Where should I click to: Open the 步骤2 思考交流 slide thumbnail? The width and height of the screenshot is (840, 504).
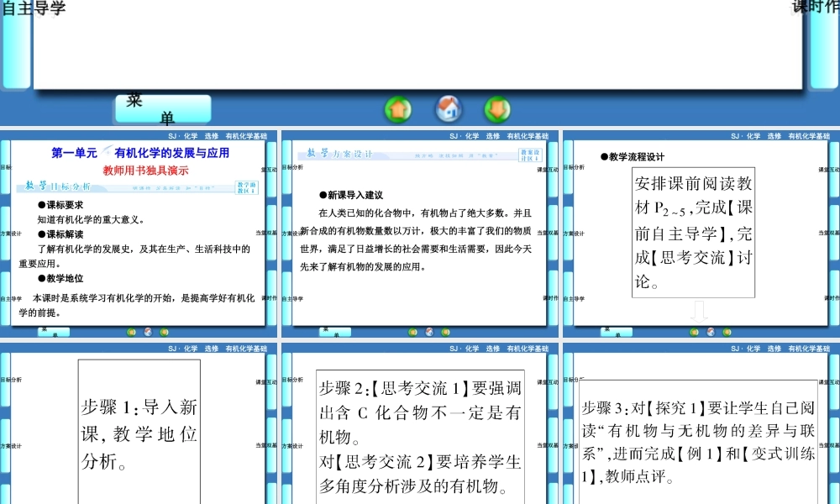pos(419,423)
